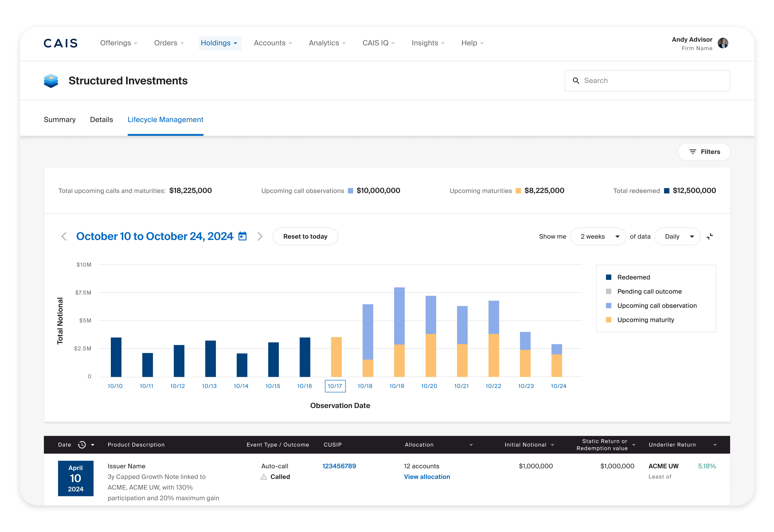
Task: Switch to the Details tab
Action: 101,120
